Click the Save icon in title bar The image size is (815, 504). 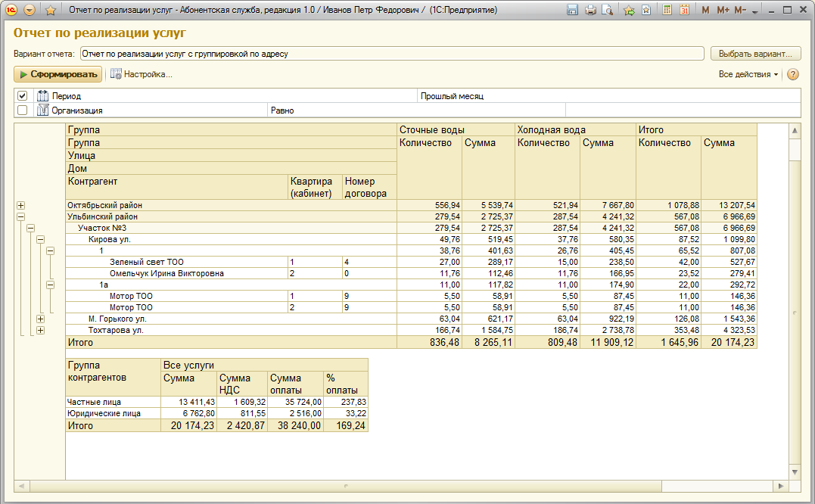(573, 11)
